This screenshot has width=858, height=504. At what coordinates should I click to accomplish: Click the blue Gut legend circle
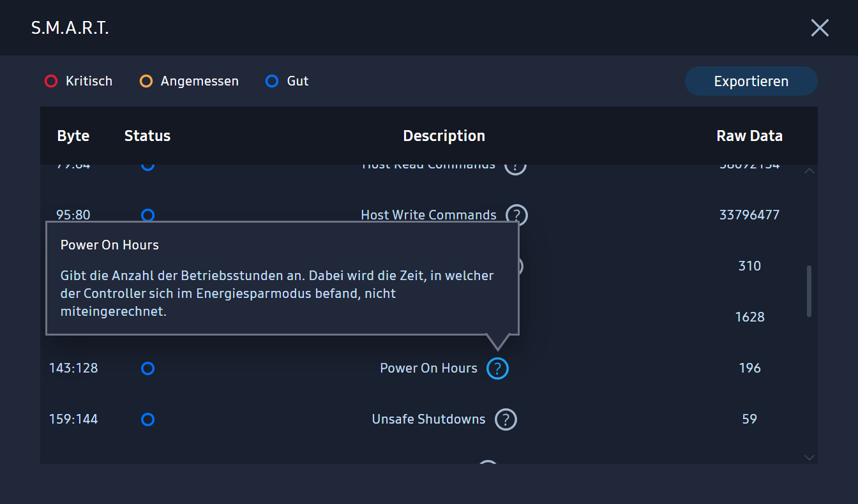272,81
